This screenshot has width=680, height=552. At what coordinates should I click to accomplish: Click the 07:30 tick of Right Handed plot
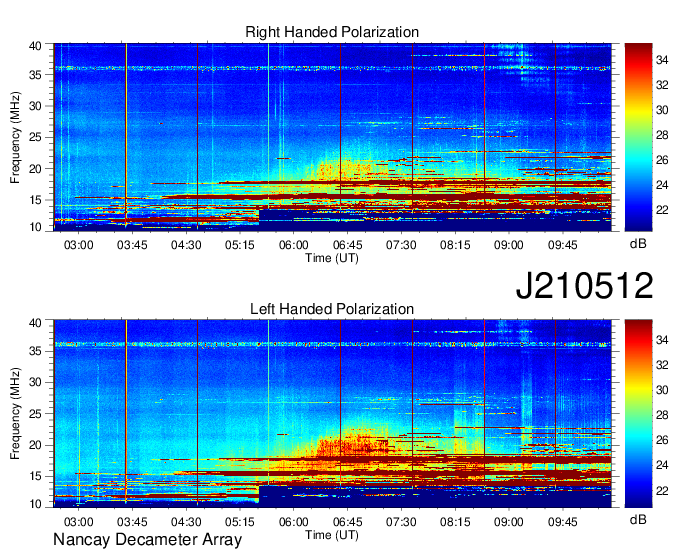click(x=401, y=245)
